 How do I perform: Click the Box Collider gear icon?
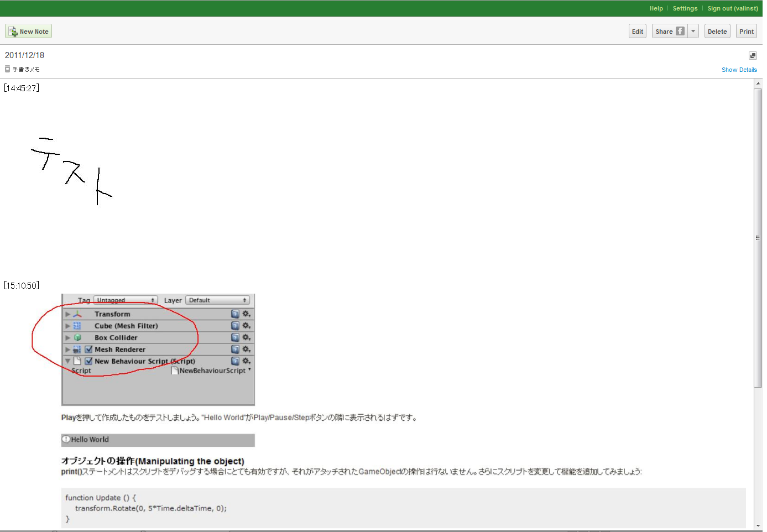pos(246,337)
